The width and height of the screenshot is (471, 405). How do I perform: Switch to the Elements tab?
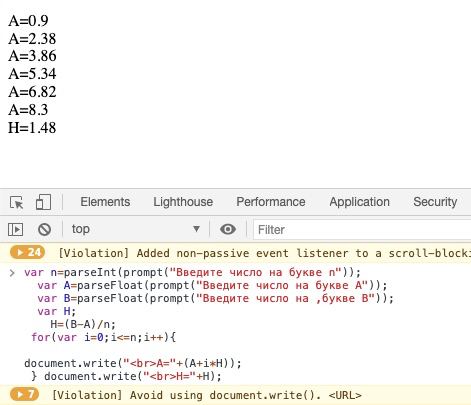(105, 202)
